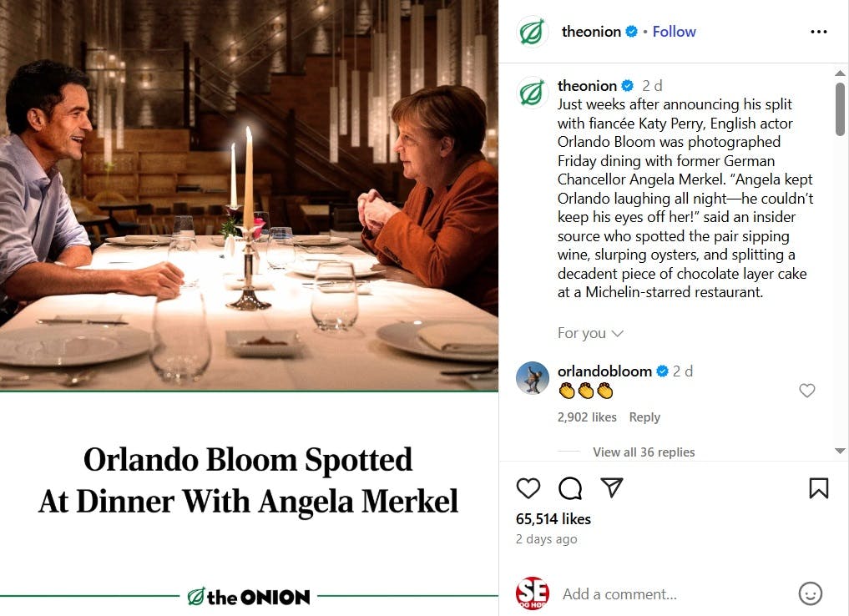Open three-dot more options menu
The image size is (849, 616).
click(x=819, y=32)
